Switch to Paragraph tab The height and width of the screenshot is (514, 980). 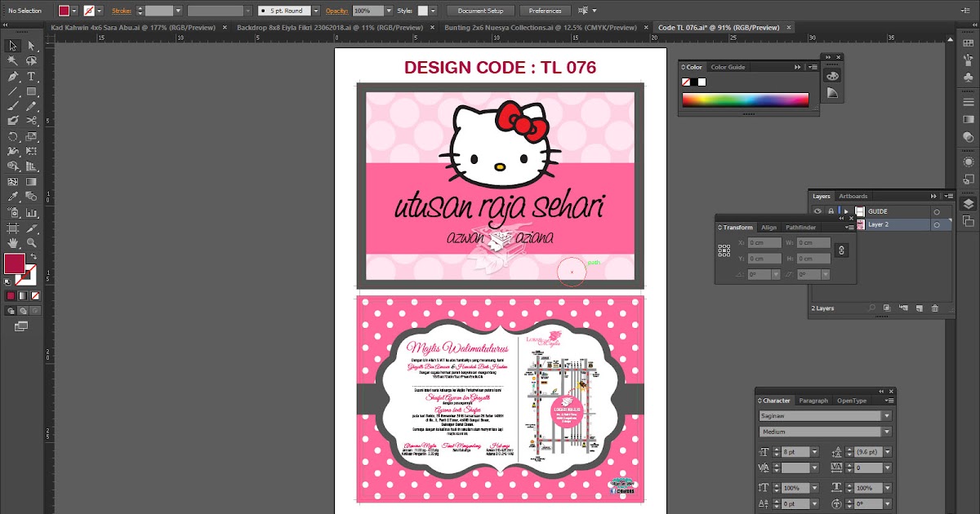[x=813, y=401]
